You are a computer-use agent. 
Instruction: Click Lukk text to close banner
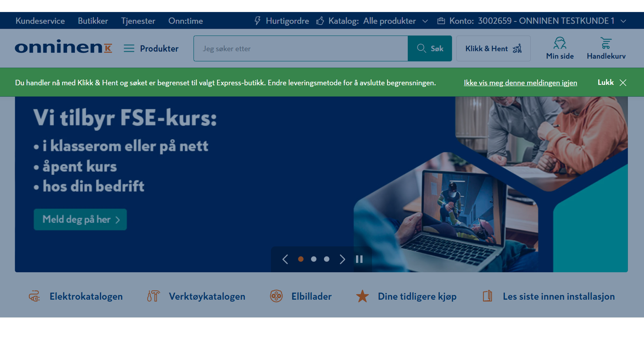(605, 82)
